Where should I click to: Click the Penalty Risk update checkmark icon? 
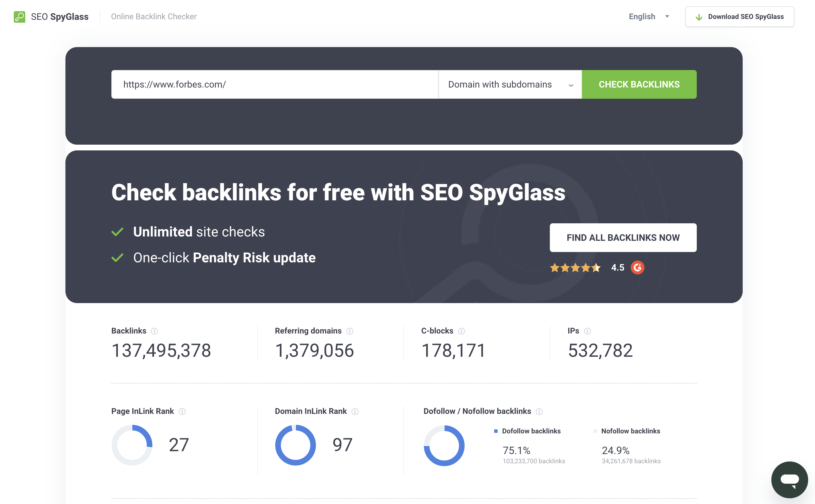[117, 258]
